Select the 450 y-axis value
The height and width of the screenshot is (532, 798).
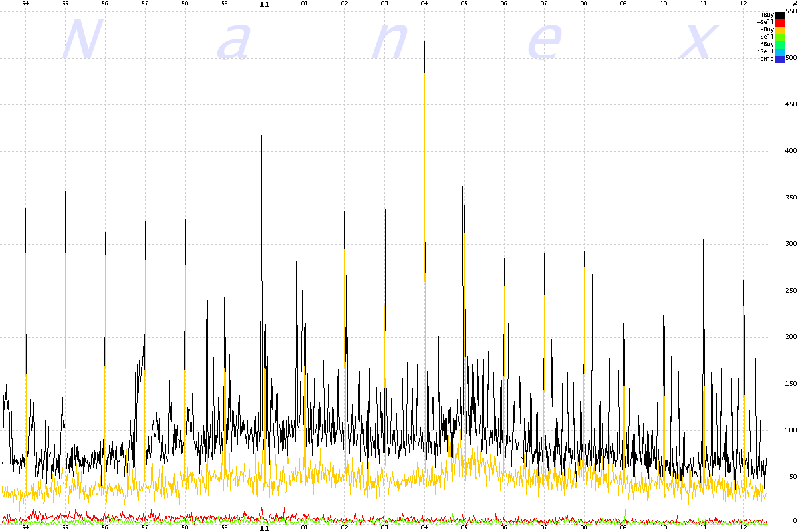coord(791,105)
